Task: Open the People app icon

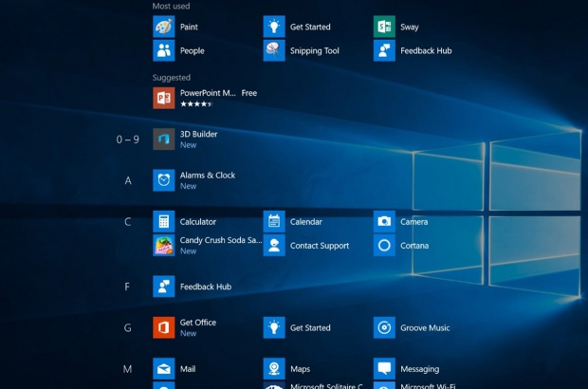Action: [163, 50]
